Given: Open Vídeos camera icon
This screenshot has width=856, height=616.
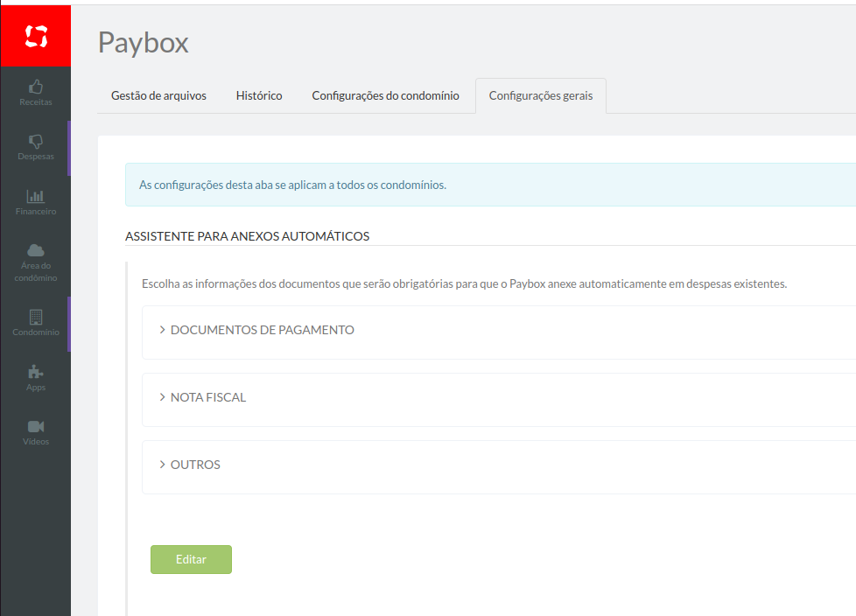Looking at the screenshot, I should [x=36, y=426].
